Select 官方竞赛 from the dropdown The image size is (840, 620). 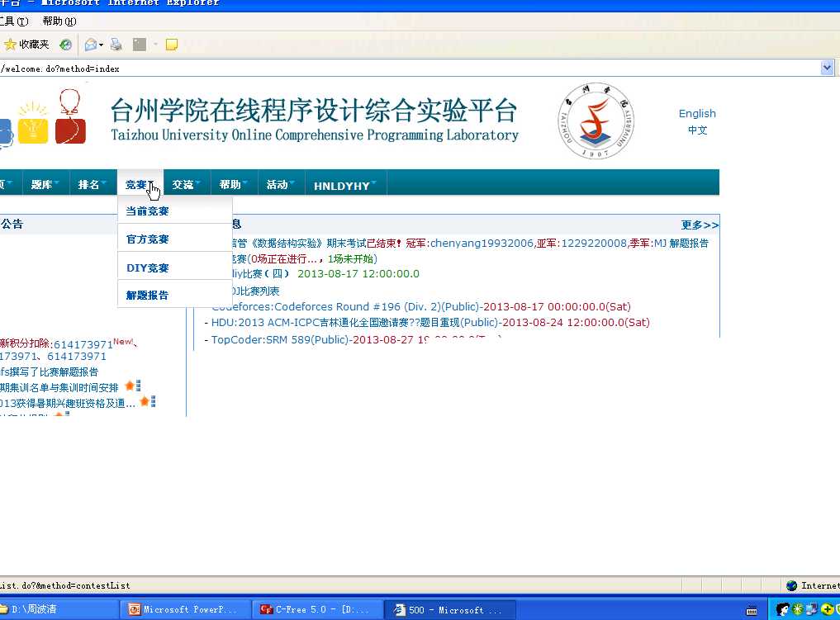tap(174, 239)
